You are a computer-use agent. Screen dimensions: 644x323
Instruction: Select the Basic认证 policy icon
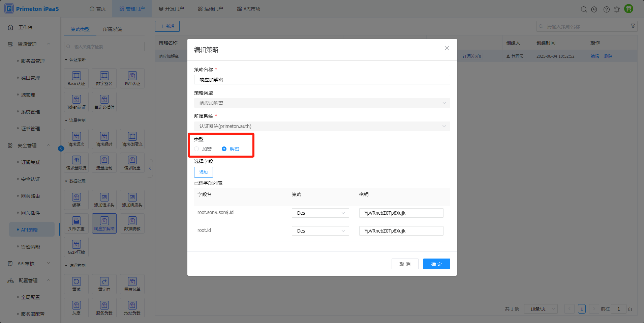click(x=76, y=78)
